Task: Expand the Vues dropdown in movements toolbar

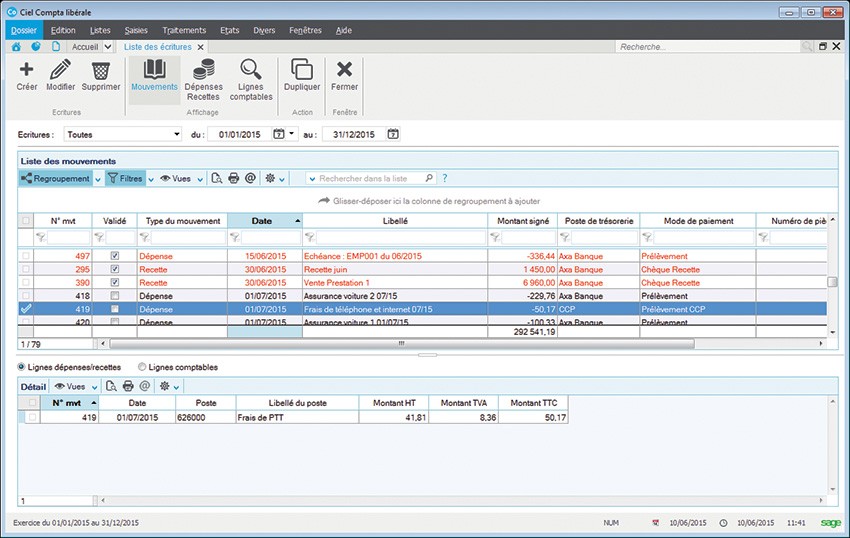Action: [x=200, y=180]
